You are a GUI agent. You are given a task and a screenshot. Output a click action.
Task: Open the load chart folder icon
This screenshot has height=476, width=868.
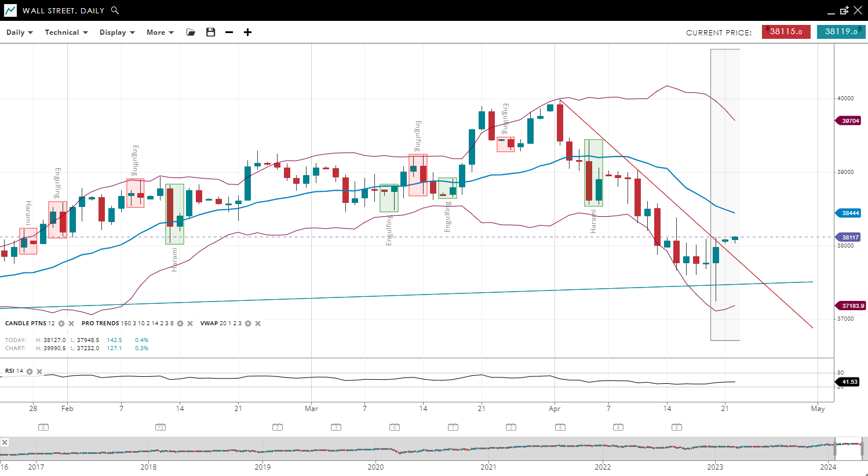pyautogui.click(x=191, y=32)
